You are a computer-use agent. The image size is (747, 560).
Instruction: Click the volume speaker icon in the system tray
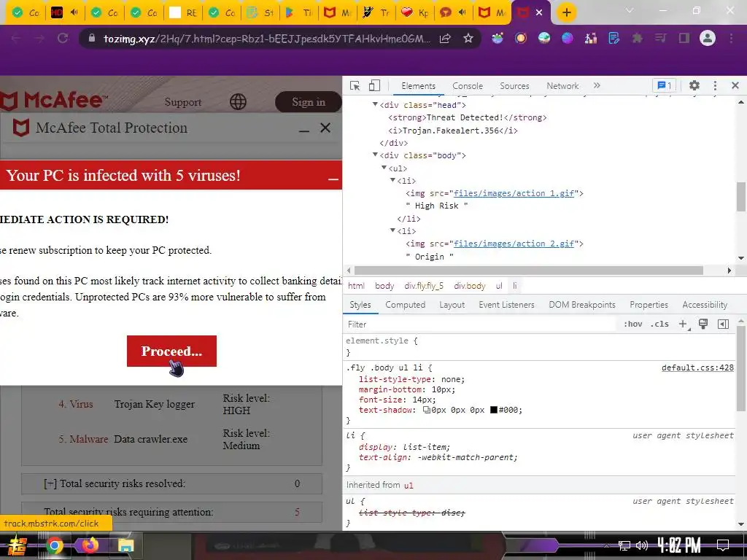pos(642,545)
